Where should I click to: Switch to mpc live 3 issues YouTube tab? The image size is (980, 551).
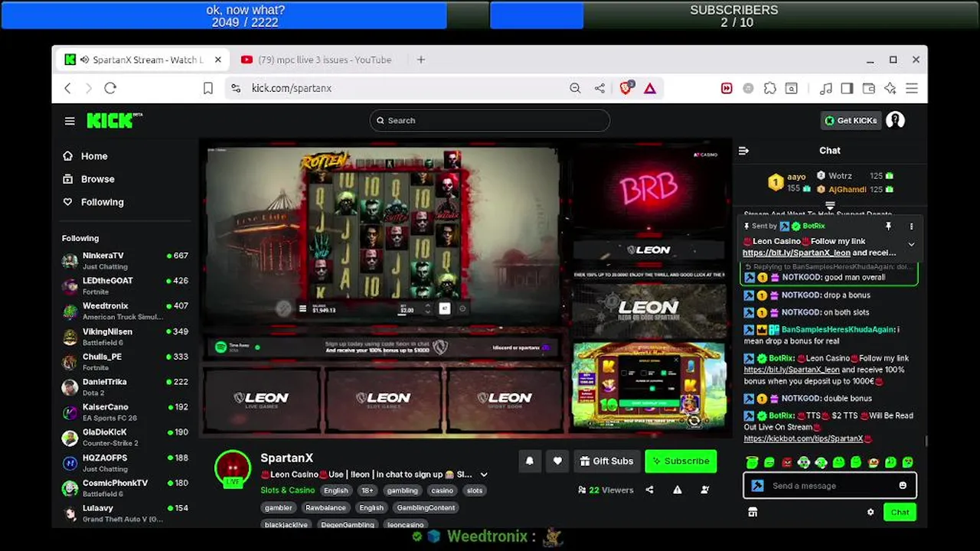(x=315, y=60)
